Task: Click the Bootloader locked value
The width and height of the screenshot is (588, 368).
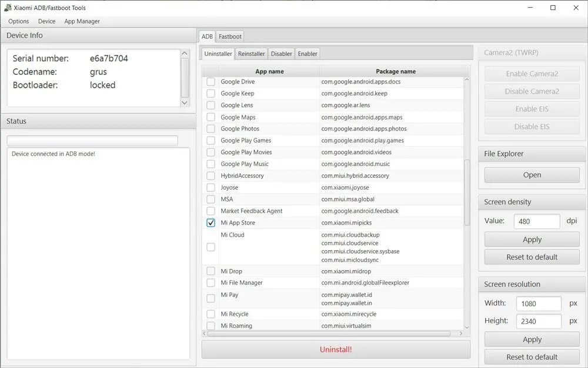Action: [102, 85]
